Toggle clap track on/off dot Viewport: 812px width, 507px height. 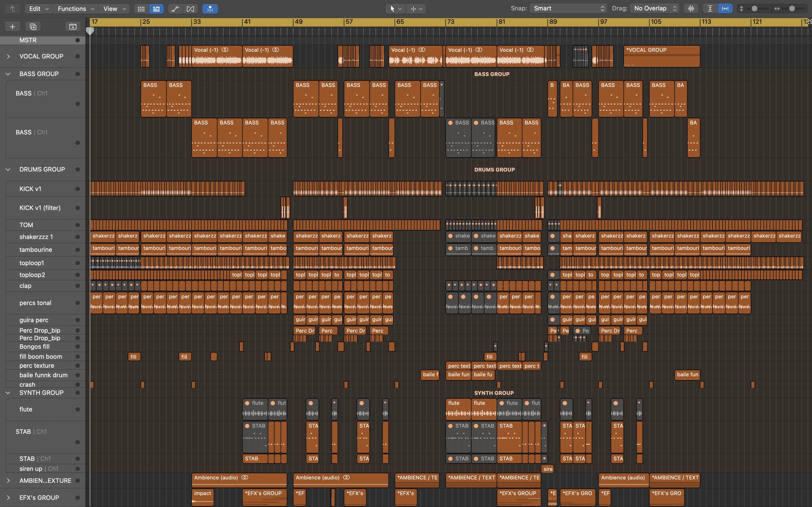[x=77, y=286]
